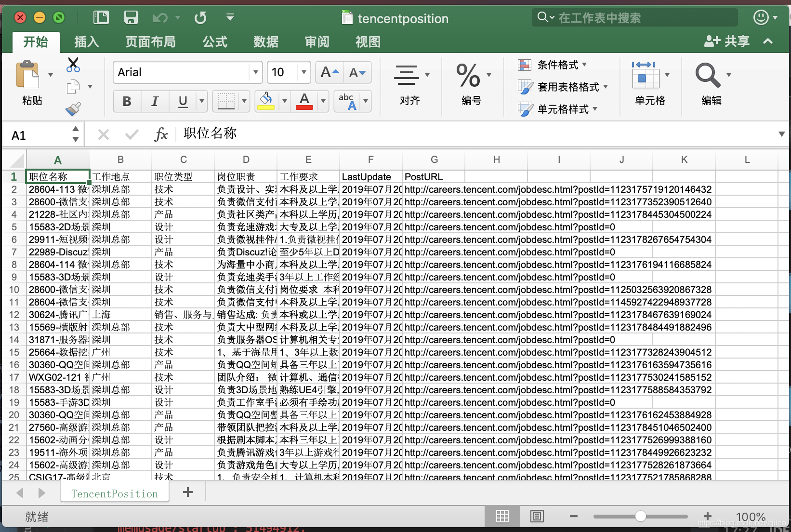Open the alignment icon labeled 对齐

407,76
